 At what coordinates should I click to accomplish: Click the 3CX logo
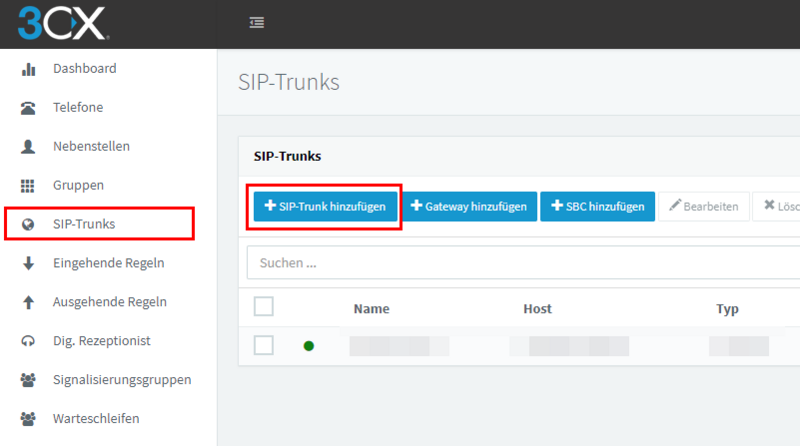pyautogui.click(x=63, y=23)
